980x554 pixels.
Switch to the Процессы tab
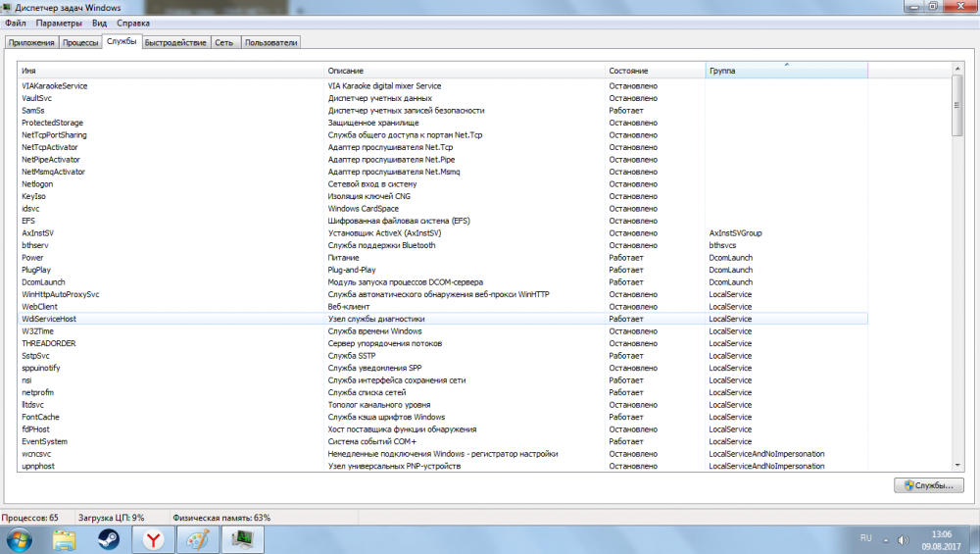pos(80,42)
